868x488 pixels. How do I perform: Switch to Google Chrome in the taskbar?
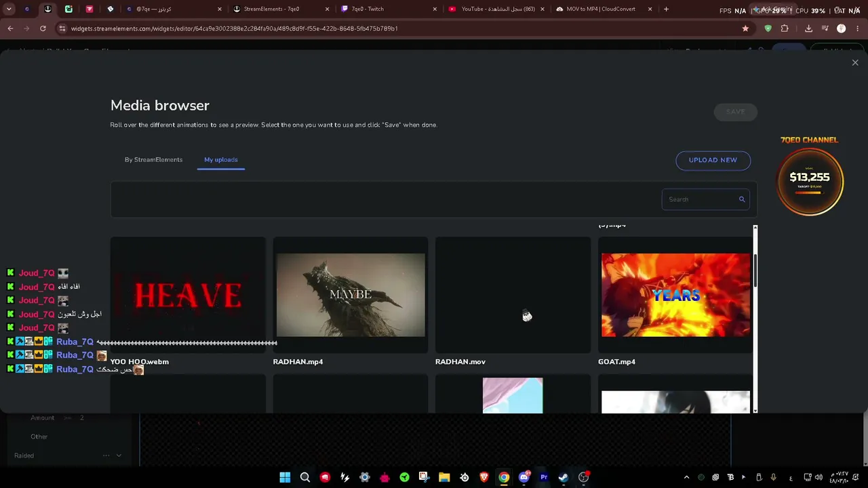pyautogui.click(x=504, y=477)
